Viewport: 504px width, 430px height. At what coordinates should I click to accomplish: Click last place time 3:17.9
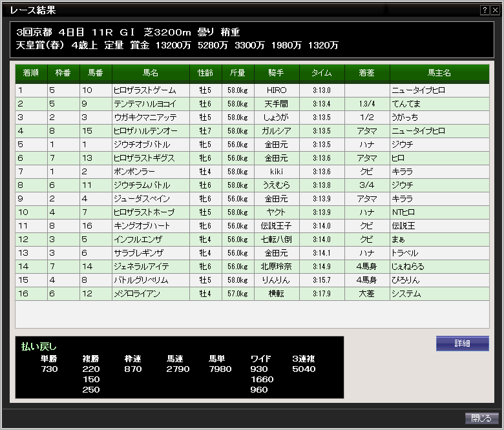click(x=322, y=294)
